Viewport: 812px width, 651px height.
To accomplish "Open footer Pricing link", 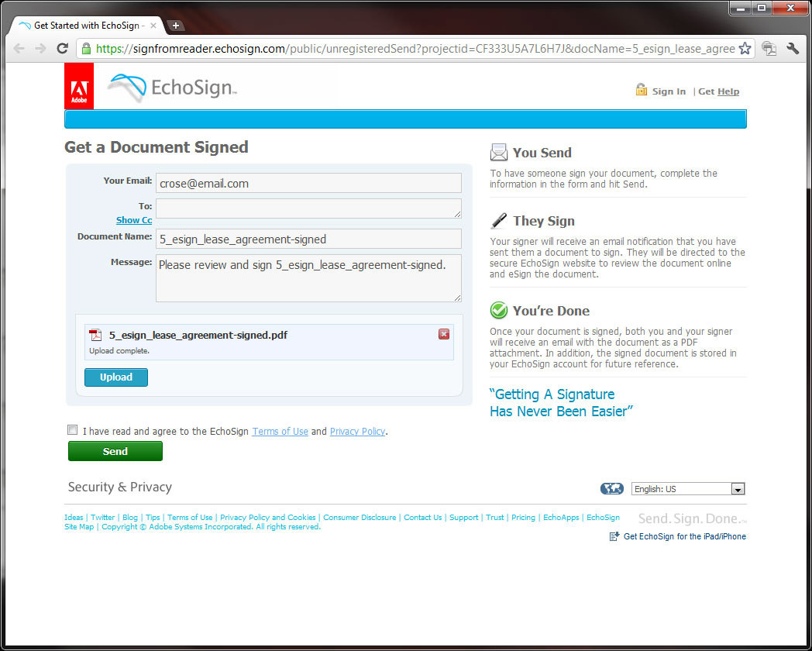I will tap(523, 518).
